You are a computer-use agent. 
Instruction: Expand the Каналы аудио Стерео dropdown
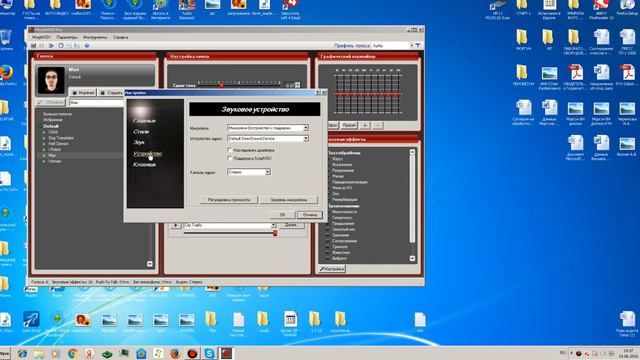(267, 172)
